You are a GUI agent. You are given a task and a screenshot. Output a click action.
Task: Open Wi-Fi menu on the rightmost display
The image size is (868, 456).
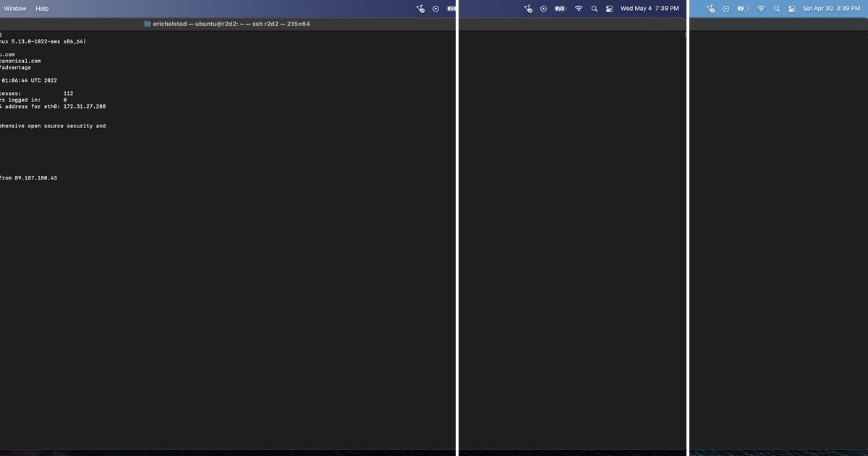click(759, 8)
